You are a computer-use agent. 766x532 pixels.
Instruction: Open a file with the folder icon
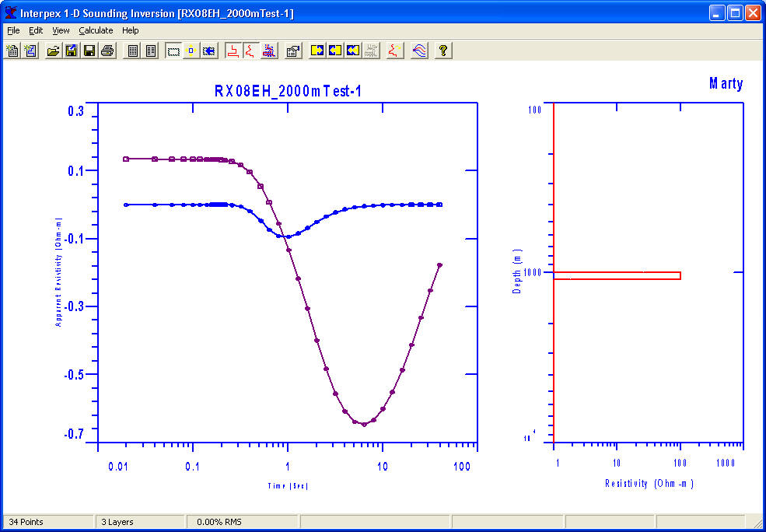click(53, 51)
